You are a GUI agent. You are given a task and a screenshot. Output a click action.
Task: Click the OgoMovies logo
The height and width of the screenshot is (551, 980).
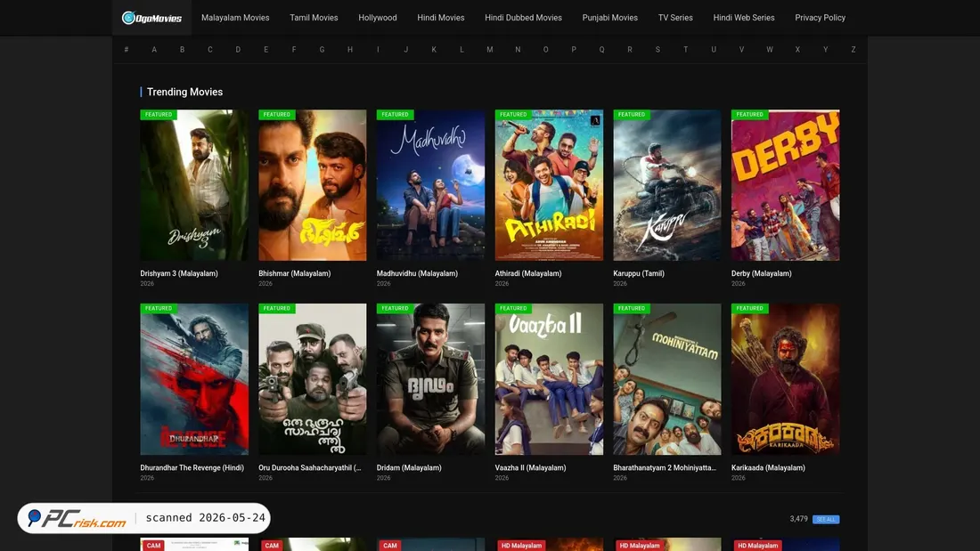(151, 18)
